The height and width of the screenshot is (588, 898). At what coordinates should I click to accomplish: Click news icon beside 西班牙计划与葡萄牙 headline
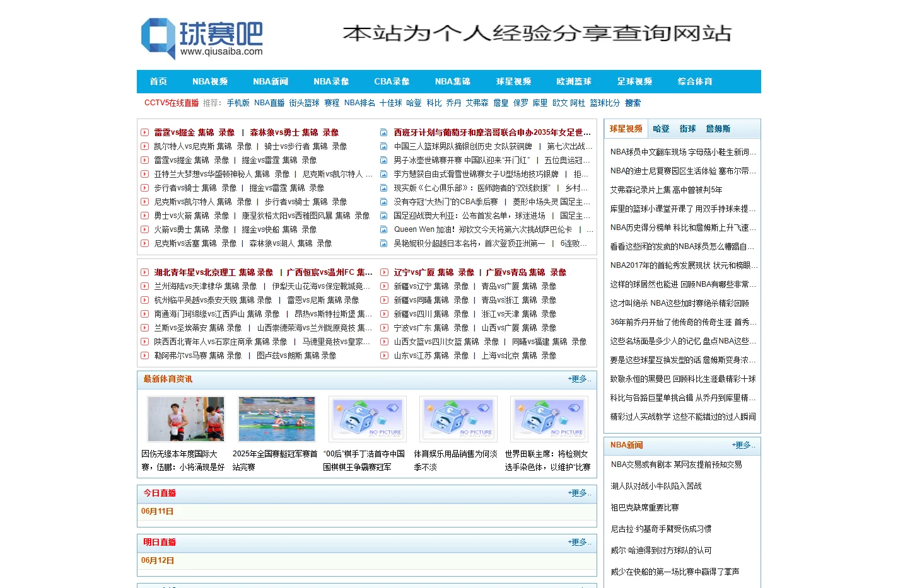coord(383,132)
